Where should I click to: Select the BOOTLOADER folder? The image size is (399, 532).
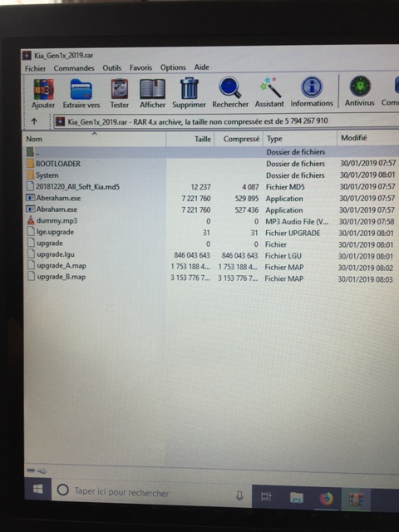[58, 164]
